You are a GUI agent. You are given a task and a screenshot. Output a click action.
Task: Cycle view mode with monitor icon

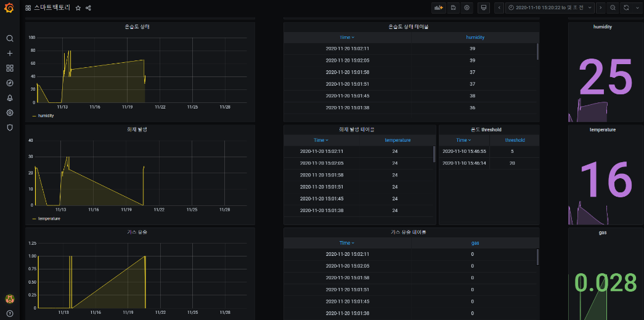tap(484, 8)
